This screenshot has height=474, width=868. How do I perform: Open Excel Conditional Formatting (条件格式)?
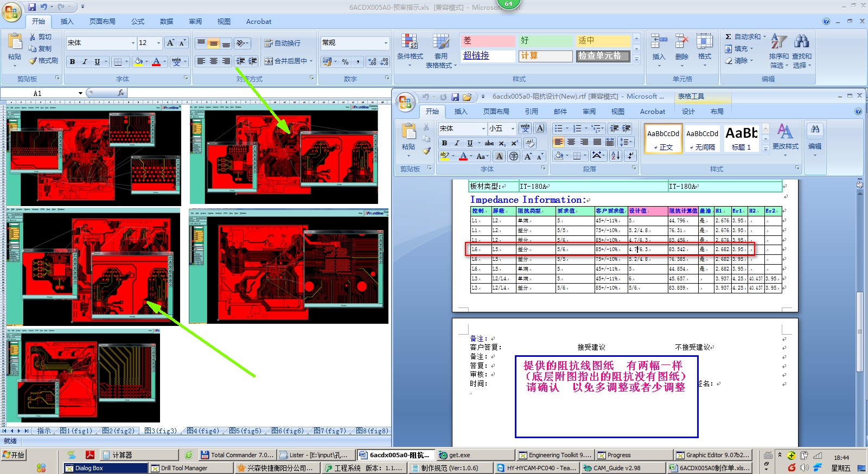tap(410, 52)
